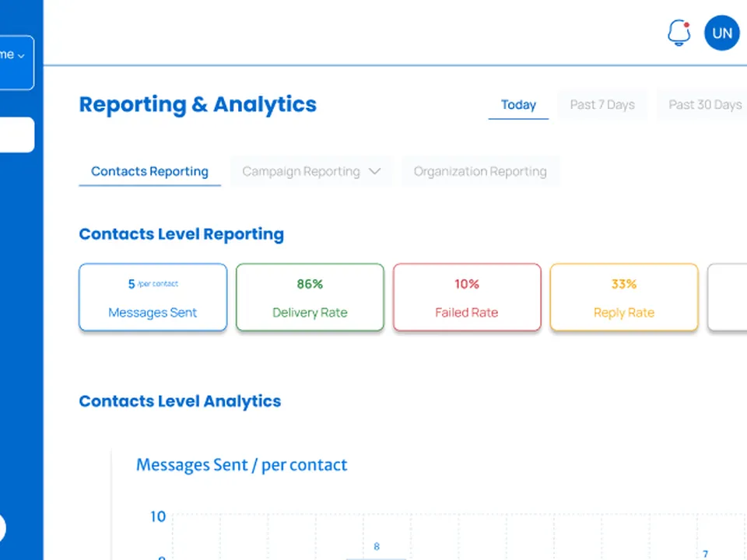Show the Past 30 Days range
Screen dimensions: 747x560
(x=704, y=104)
